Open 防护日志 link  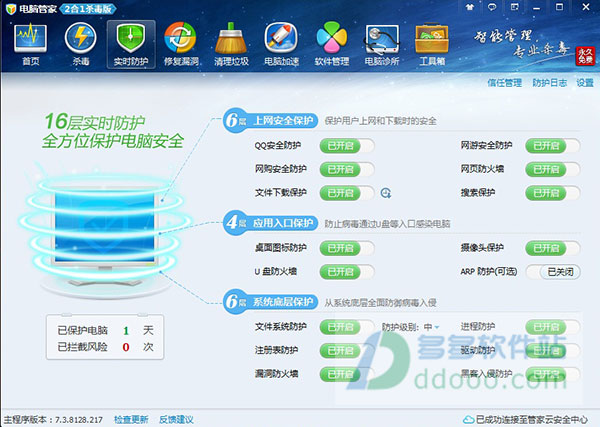(x=549, y=83)
